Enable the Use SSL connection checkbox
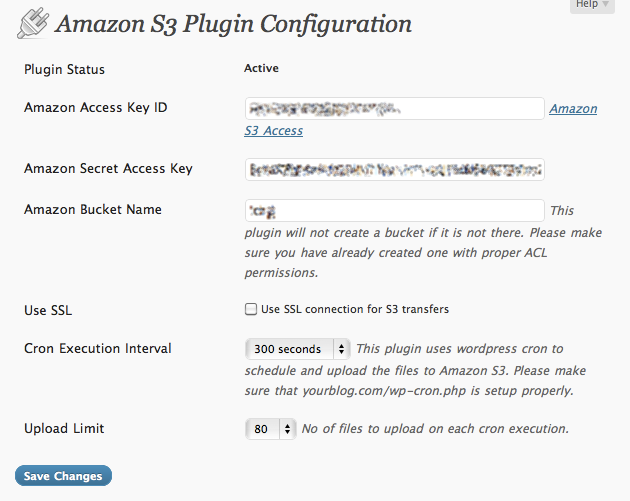The width and height of the screenshot is (630, 501). click(251, 309)
